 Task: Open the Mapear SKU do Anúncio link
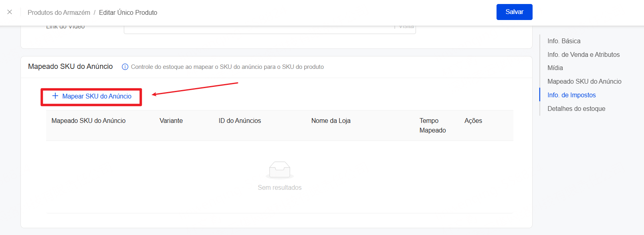click(x=97, y=96)
